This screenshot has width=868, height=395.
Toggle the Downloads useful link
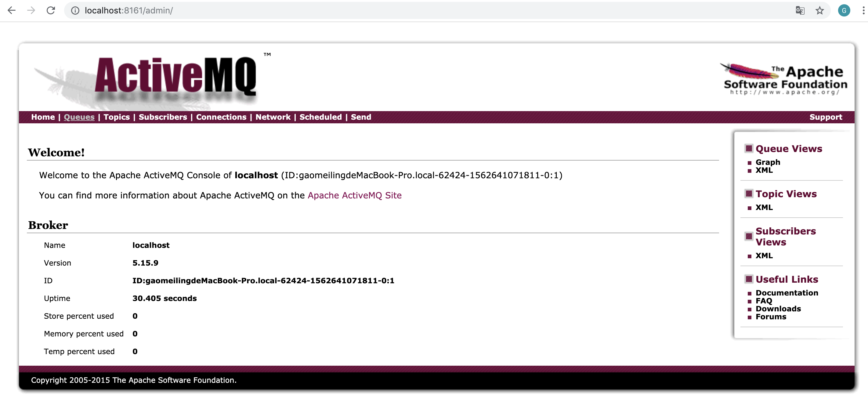[777, 308]
